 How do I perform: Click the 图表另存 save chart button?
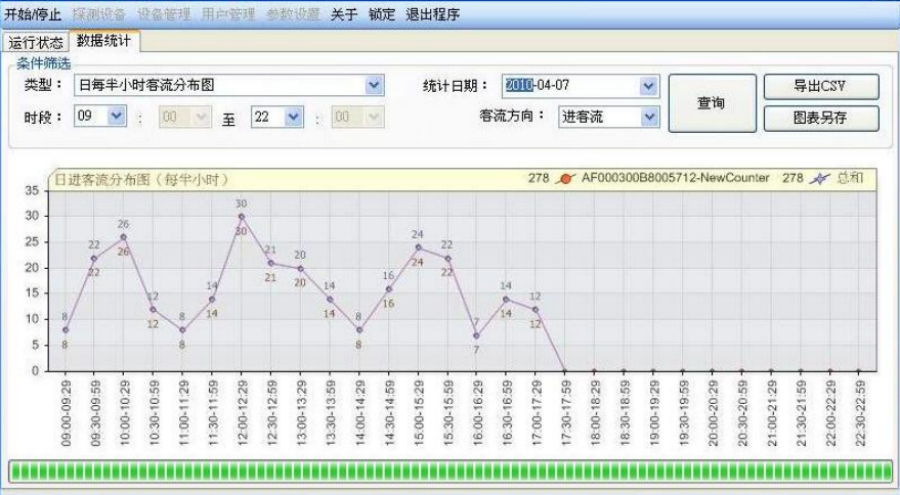[x=820, y=119]
